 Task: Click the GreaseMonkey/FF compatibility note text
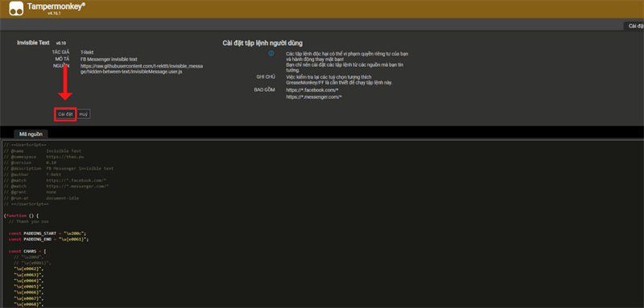340,80
